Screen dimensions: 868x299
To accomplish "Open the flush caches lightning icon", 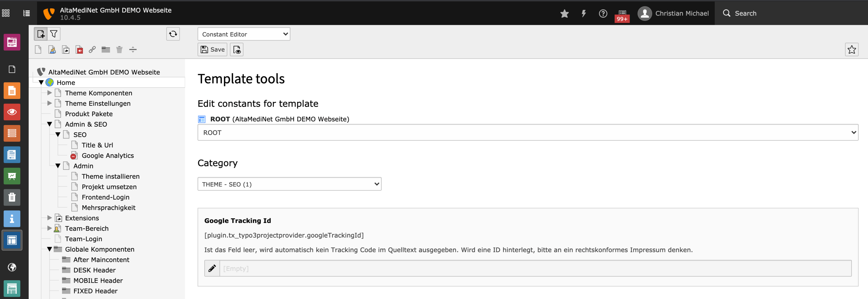I will [x=584, y=14].
